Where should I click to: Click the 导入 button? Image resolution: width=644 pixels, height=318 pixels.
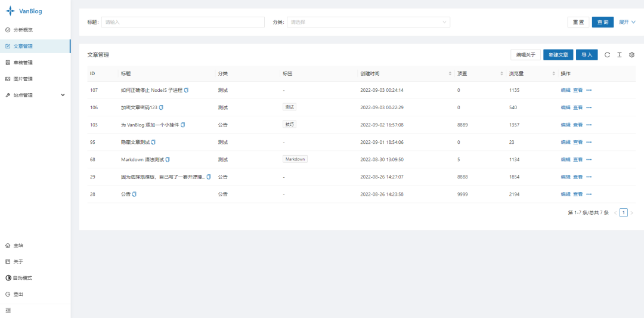click(587, 55)
